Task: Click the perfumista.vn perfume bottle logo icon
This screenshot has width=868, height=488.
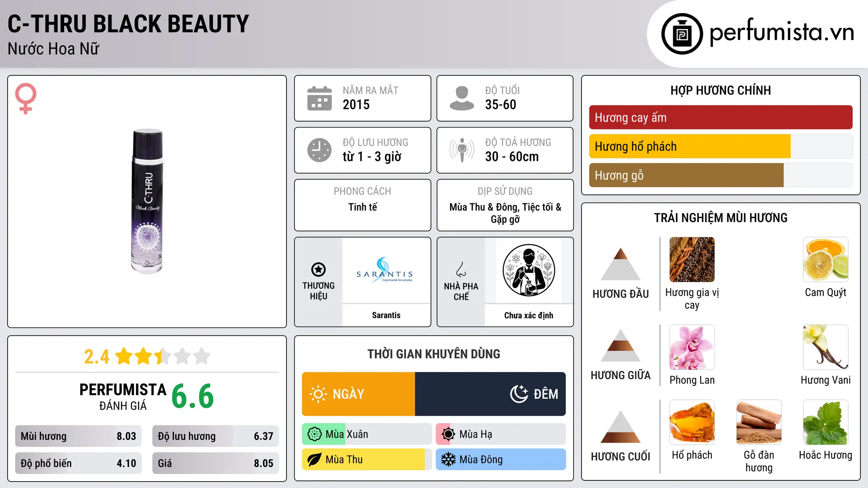Action: [x=682, y=34]
